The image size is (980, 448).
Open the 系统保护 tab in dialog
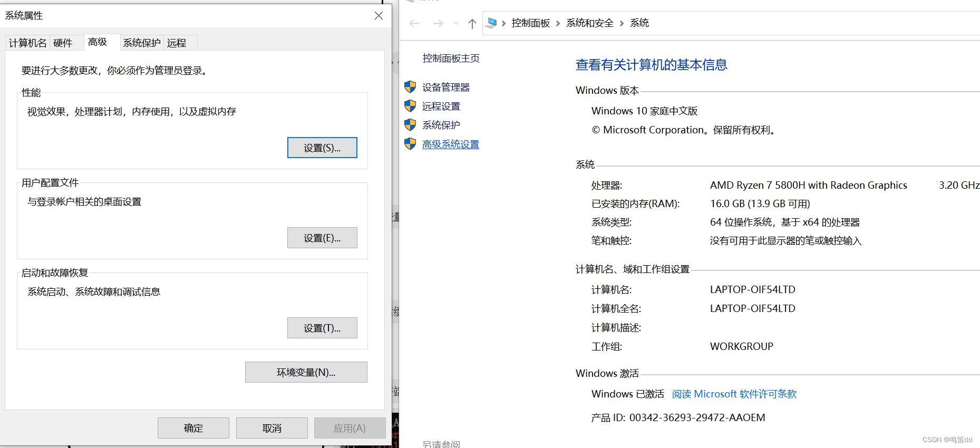(142, 43)
